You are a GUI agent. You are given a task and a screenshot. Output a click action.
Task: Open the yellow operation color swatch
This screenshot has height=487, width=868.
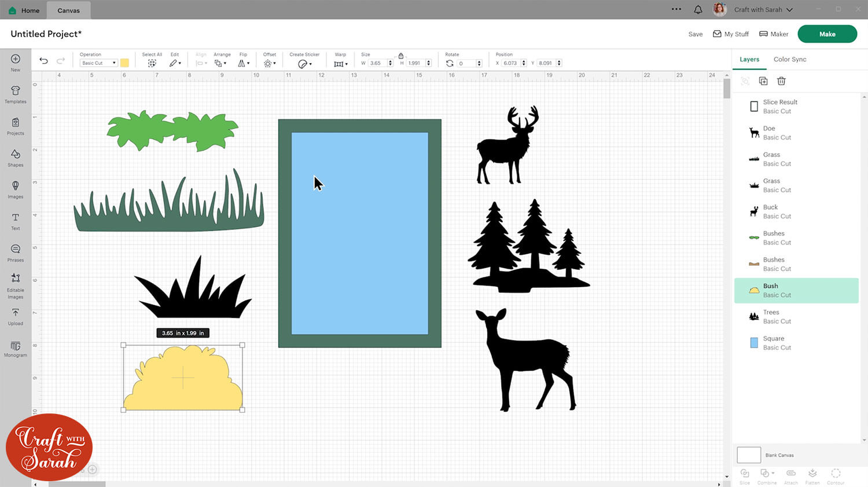pos(124,63)
